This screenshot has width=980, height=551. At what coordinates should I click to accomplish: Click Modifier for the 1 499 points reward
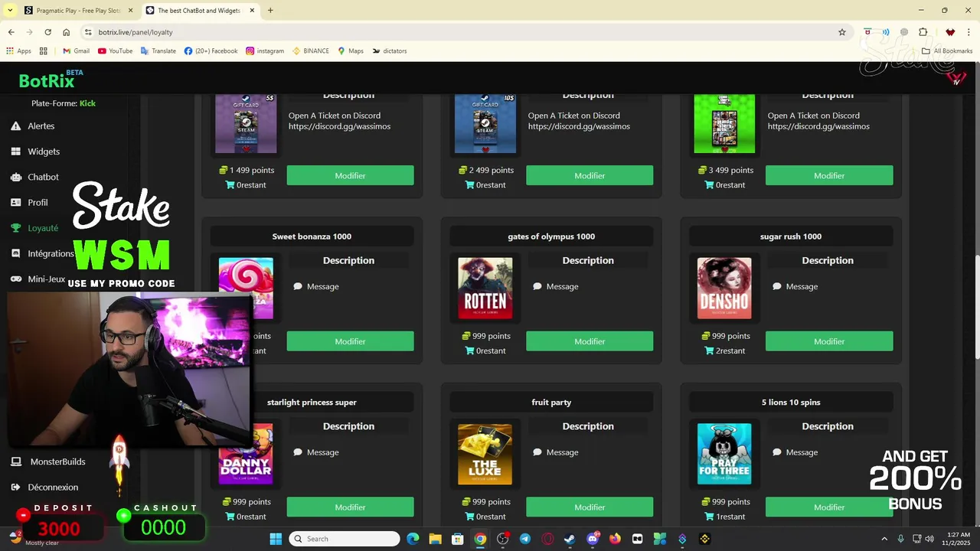point(350,175)
